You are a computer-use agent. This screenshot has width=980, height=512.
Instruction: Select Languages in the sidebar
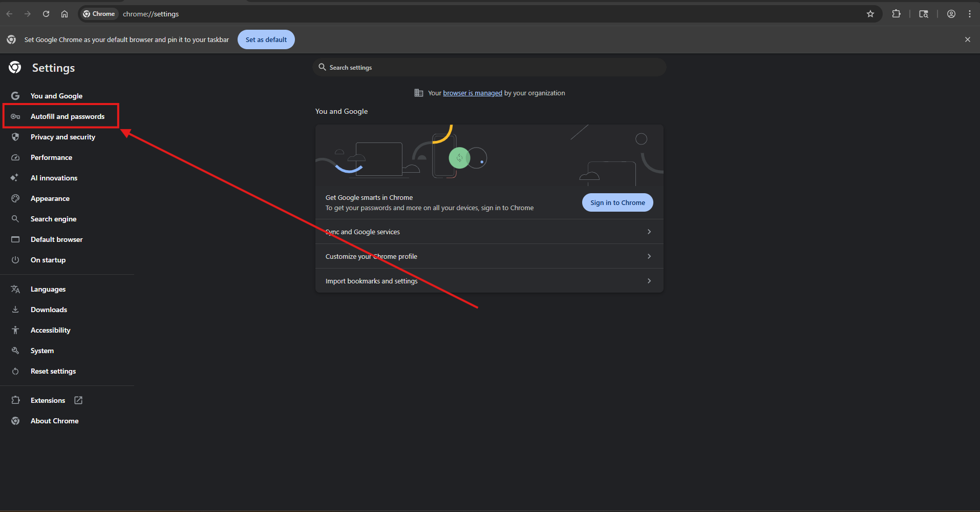pyautogui.click(x=48, y=289)
